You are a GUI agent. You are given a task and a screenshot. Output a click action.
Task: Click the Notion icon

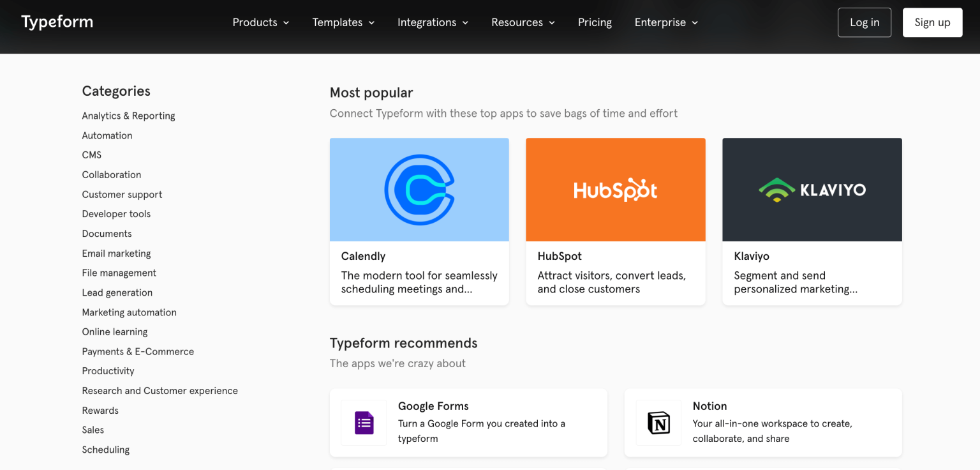click(x=658, y=423)
